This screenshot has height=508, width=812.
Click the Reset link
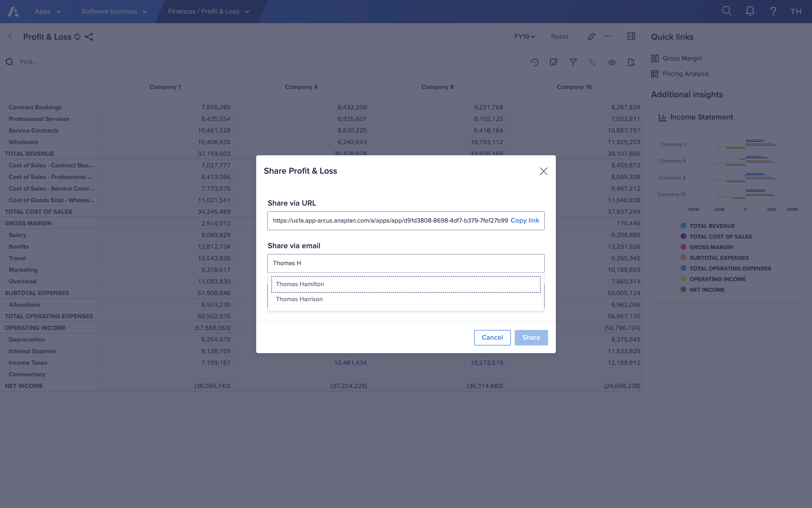pos(559,37)
